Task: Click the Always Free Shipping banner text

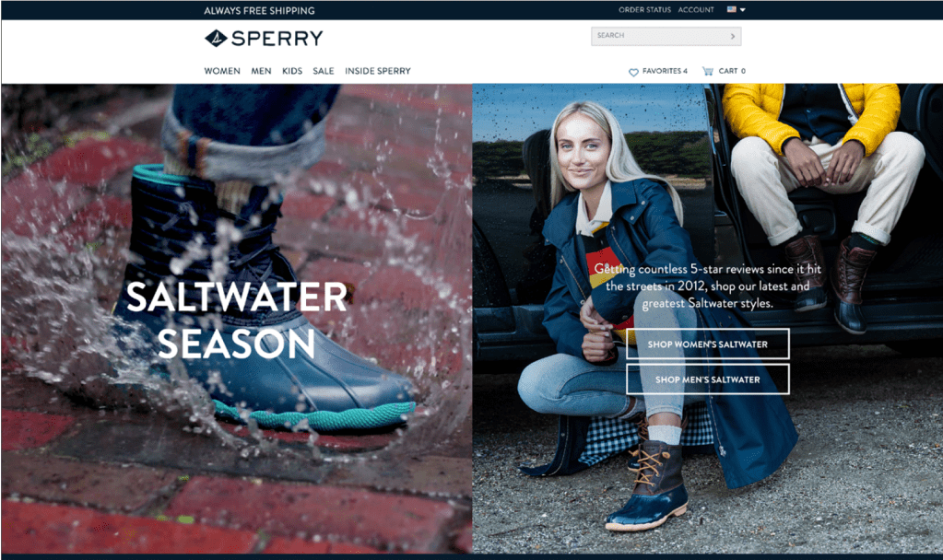Action: pyautogui.click(x=259, y=11)
